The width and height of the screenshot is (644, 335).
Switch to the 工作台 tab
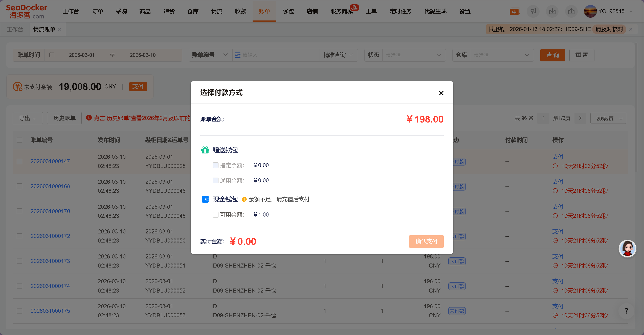point(15,29)
